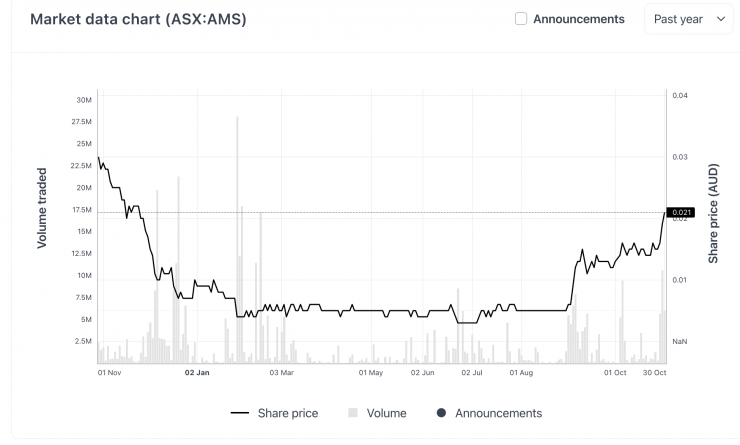
Task: Click the 01 Nov date label
Action: (109, 373)
